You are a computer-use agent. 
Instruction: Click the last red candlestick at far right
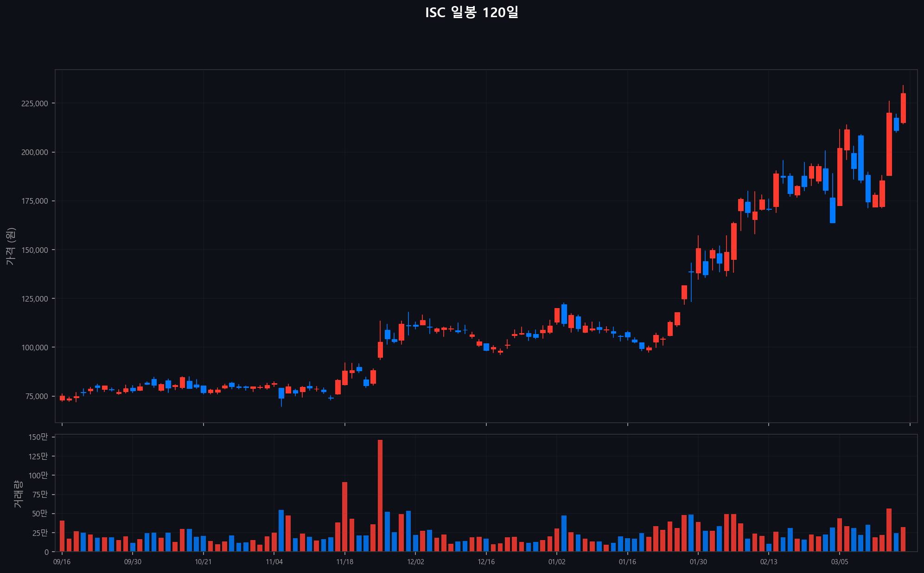coord(903,108)
